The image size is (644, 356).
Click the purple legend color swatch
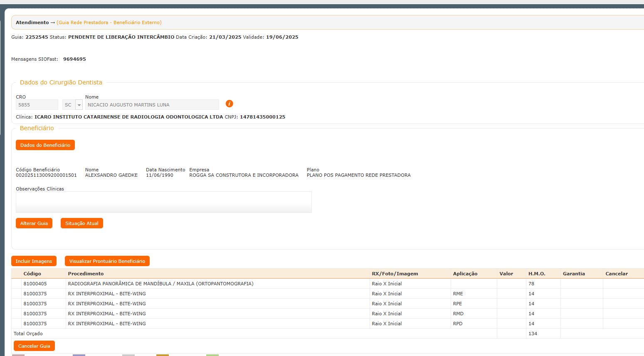pyautogui.click(x=79, y=355)
